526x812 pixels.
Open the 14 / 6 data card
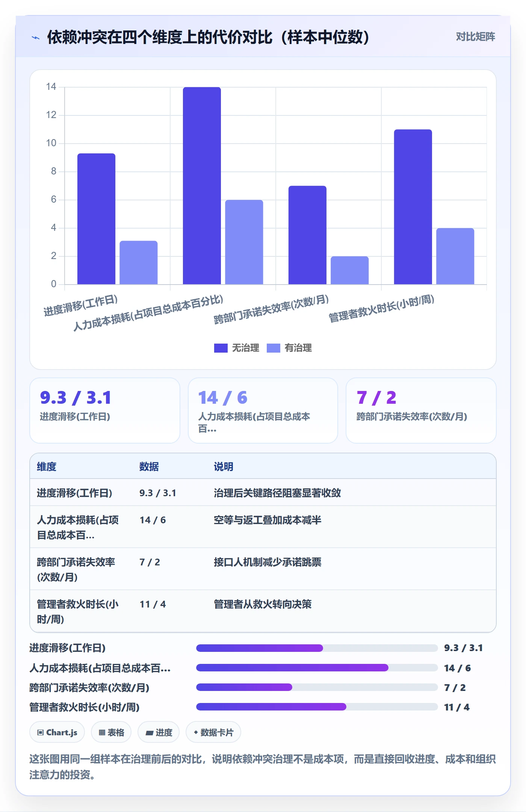coord(263,411)
